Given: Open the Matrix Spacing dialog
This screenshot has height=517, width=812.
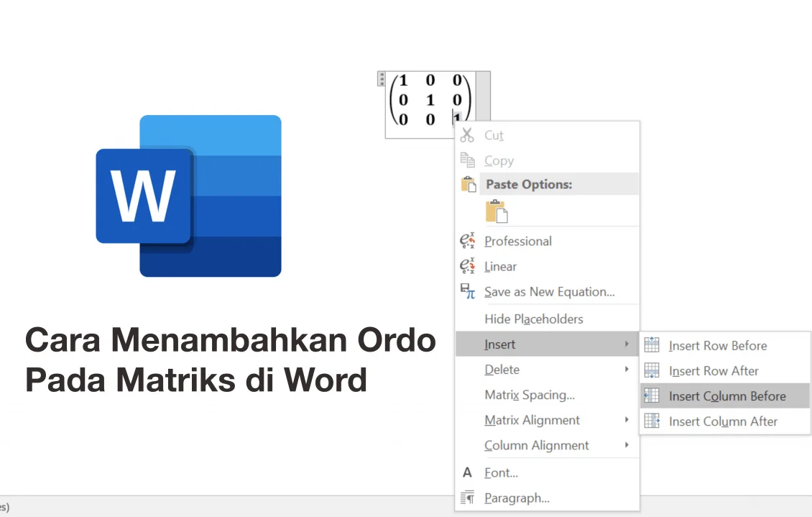Looking at the screenshot, I should 548,395.
